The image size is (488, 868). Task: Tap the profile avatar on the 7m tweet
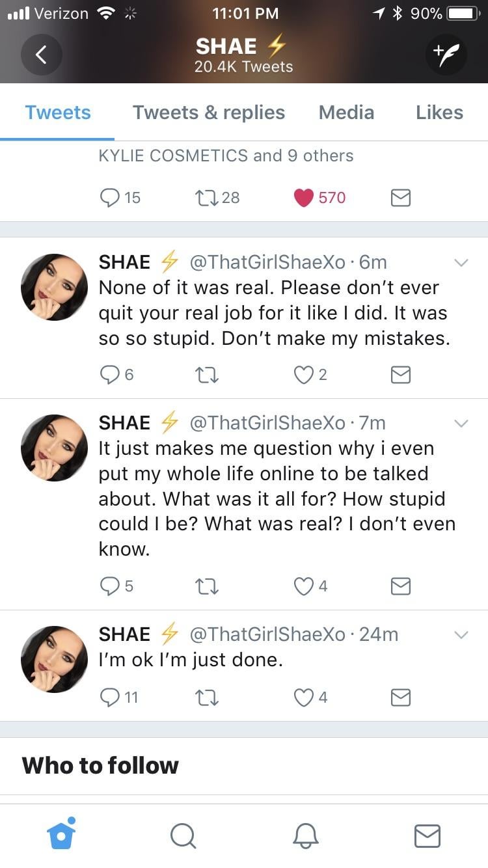coord(54,448)
